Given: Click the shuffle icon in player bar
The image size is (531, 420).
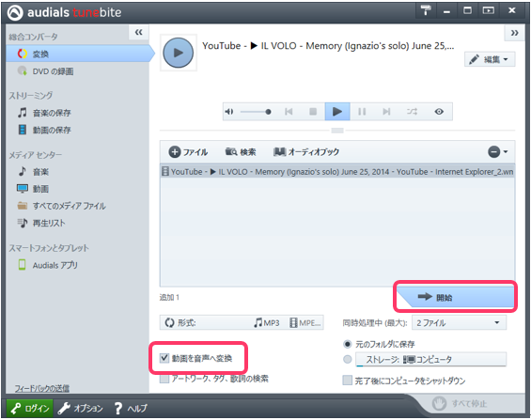Looking at the screenshot, I should [412, 112].
